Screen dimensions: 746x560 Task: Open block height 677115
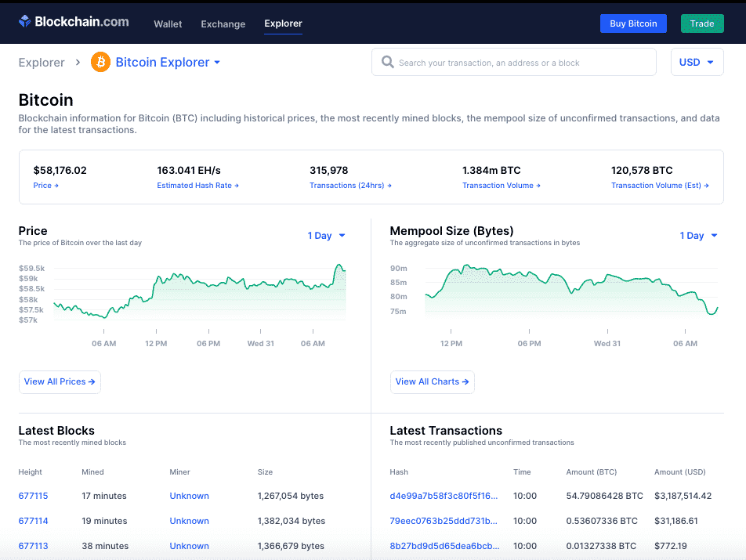tap(33, 496)
